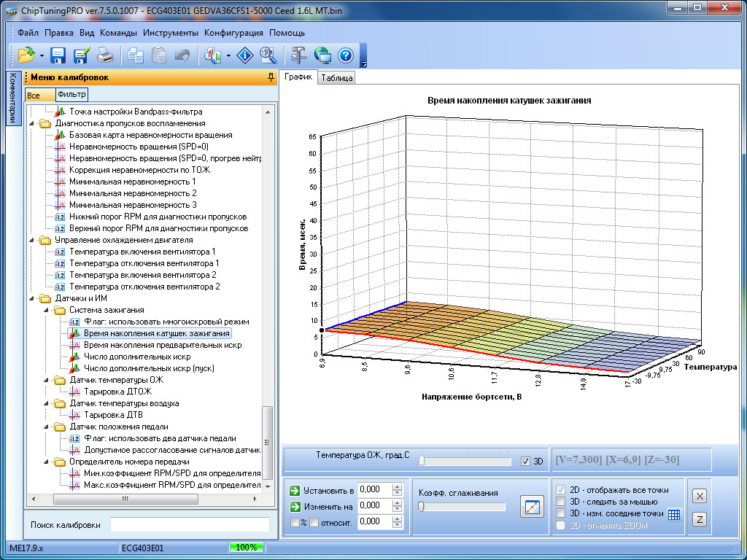Click the printer icon in toolbar
The image size is (747, 560).
104,55
